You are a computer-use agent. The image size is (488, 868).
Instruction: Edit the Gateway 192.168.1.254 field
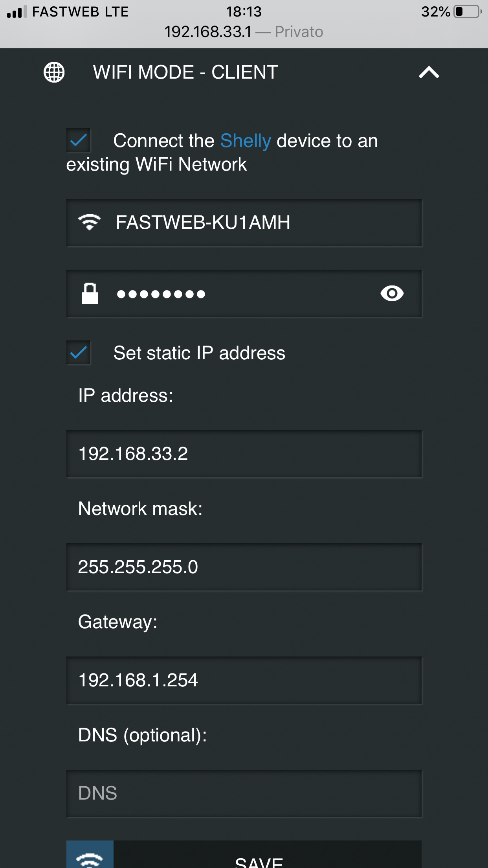coord(244,680)
